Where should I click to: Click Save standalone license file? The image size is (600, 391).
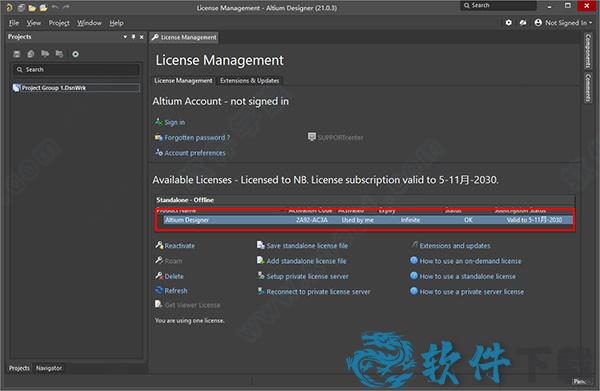pos(307,246)
